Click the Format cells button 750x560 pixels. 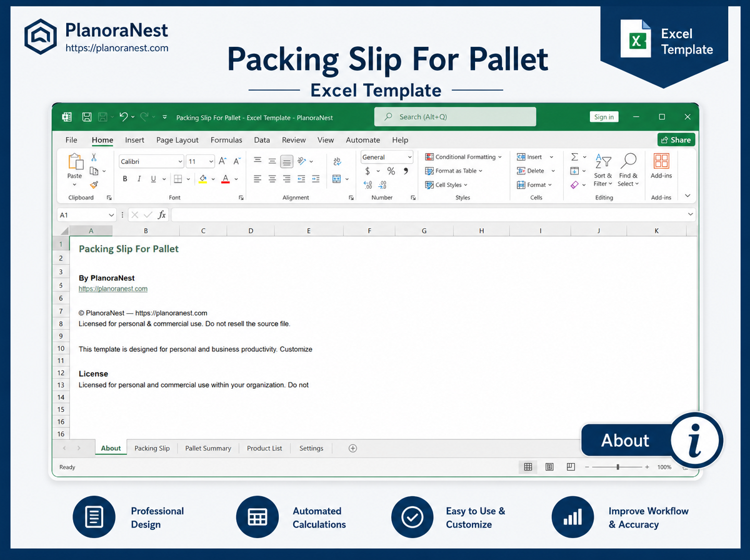click(535, 185)
